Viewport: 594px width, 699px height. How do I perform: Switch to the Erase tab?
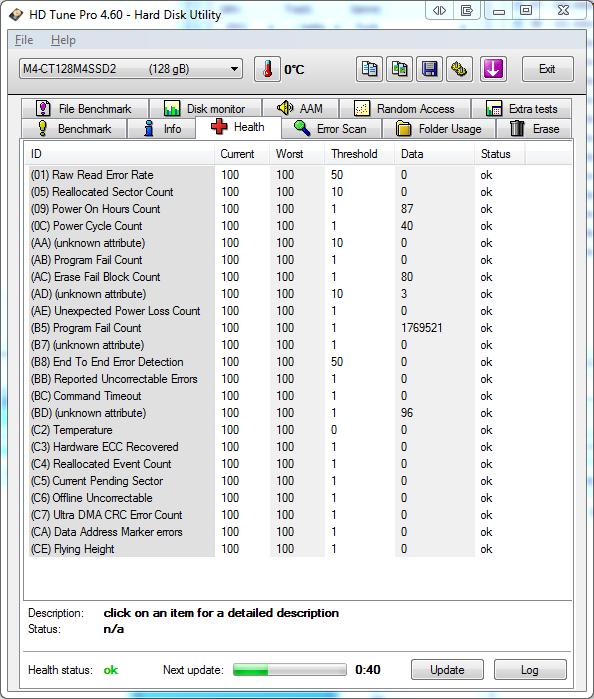tap(534, 128)
